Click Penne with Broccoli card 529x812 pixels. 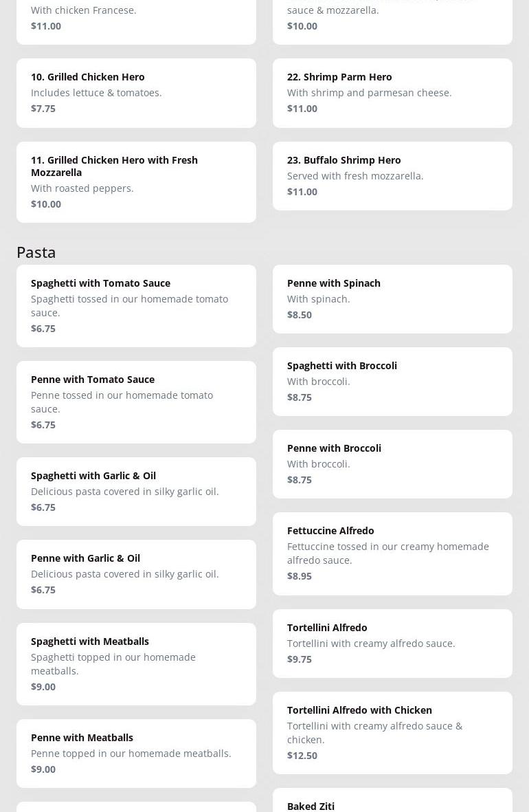coord(392,463)
